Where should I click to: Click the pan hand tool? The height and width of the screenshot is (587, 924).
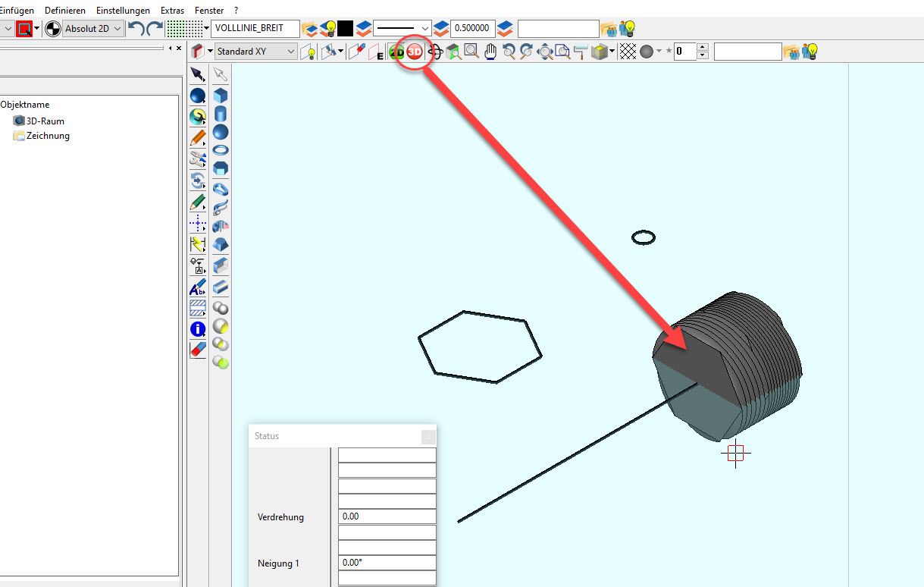[490, 52]
